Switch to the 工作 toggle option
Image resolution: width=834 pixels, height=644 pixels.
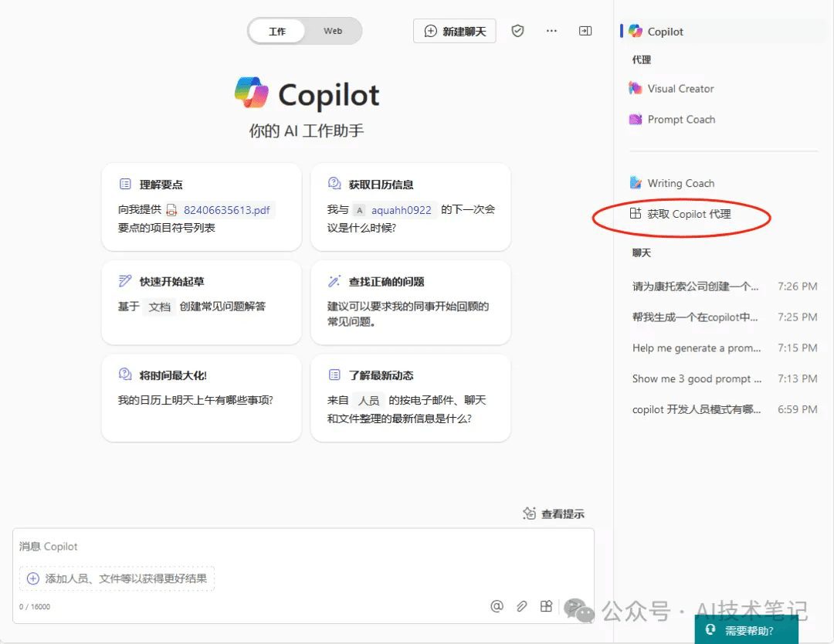277,32
